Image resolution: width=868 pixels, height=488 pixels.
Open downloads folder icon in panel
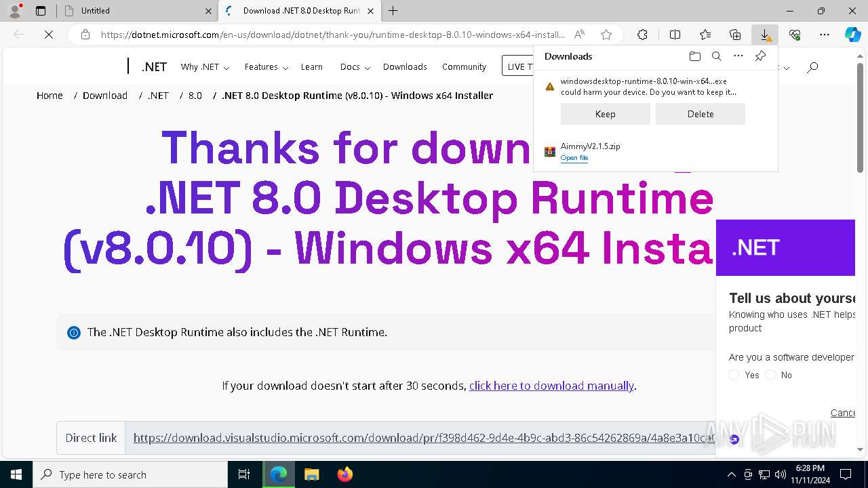[x=694, y=56]
